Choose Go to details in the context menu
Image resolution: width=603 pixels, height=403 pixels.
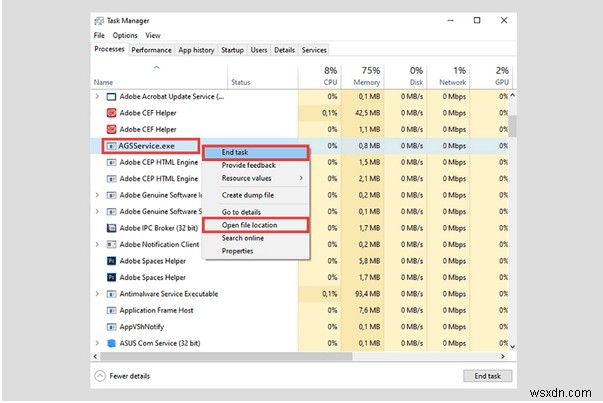point(256,212)
